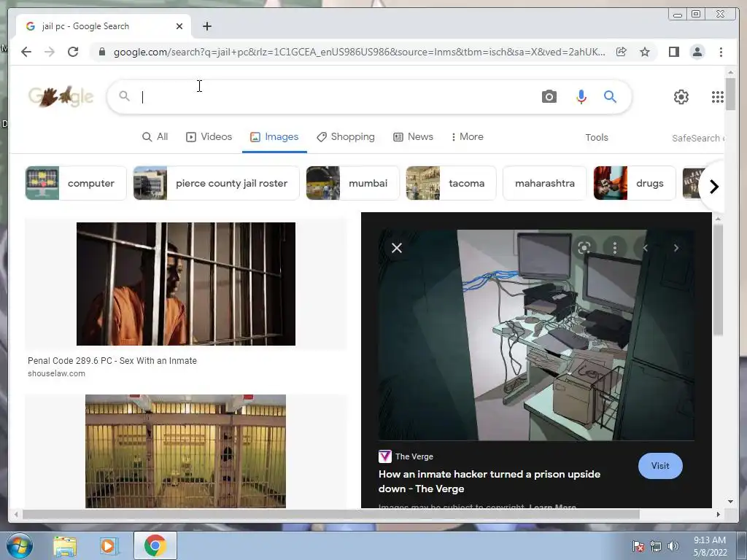Click the Action Center flag tray icon
The image size is (747, 560).
[x=638, y=546]
